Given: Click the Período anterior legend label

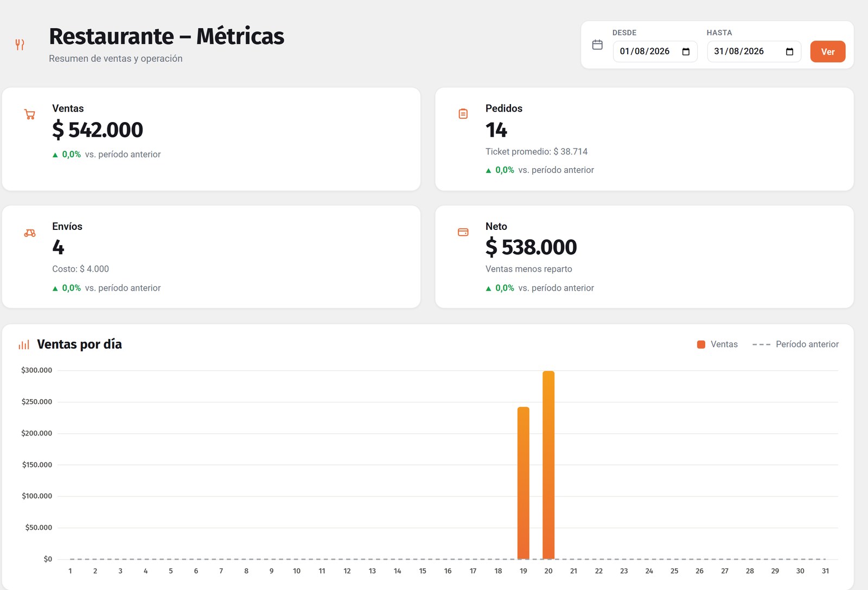Looking at the screenshot, I should point(807,344).
